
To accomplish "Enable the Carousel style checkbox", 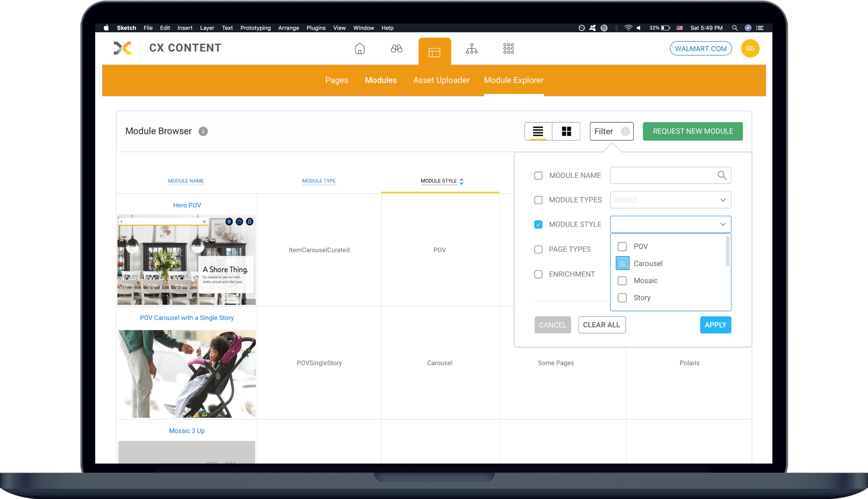I will click(622, 263).
